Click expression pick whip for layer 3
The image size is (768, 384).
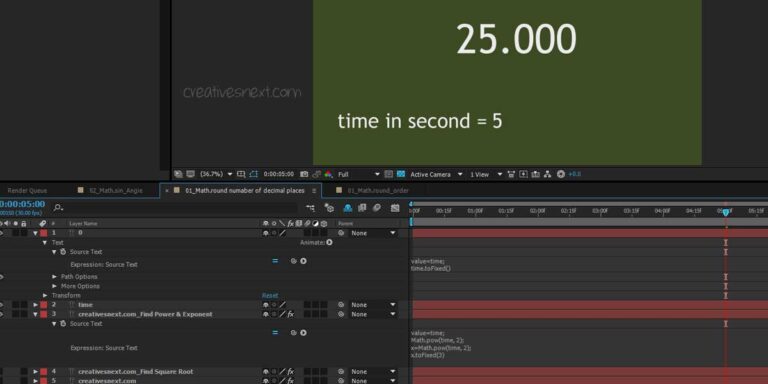tap(293, 333)
